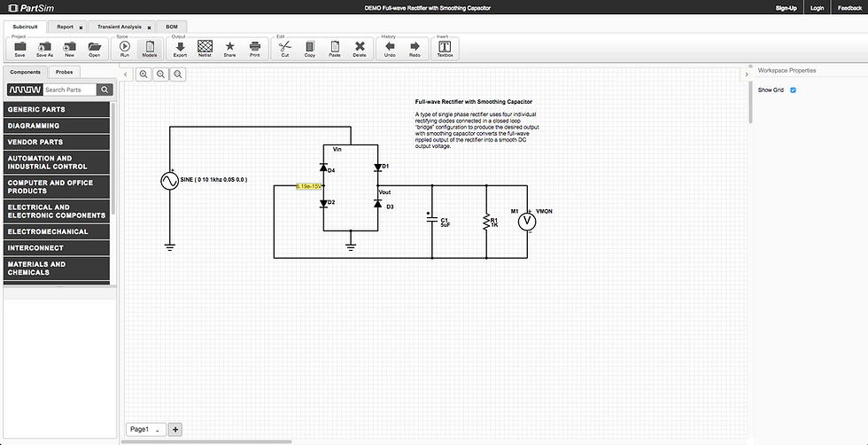This screenshot has height=445, width=868.
Task: Insert a Textbox
Action: point(445,49)
